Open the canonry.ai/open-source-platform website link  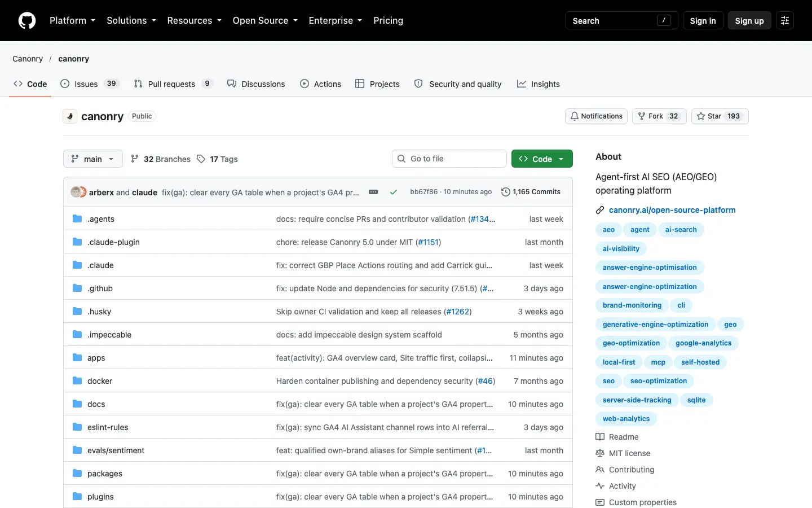point(672,210)
